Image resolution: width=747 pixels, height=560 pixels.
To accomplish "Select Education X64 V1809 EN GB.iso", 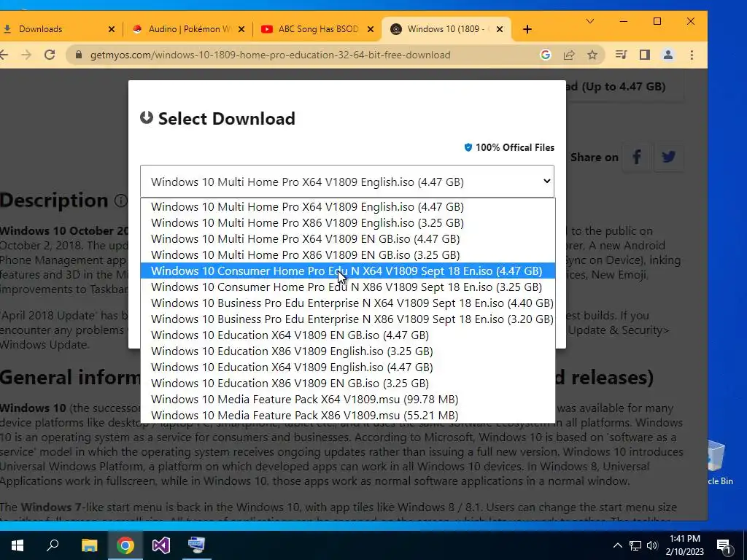I will (x=348, y=335).
